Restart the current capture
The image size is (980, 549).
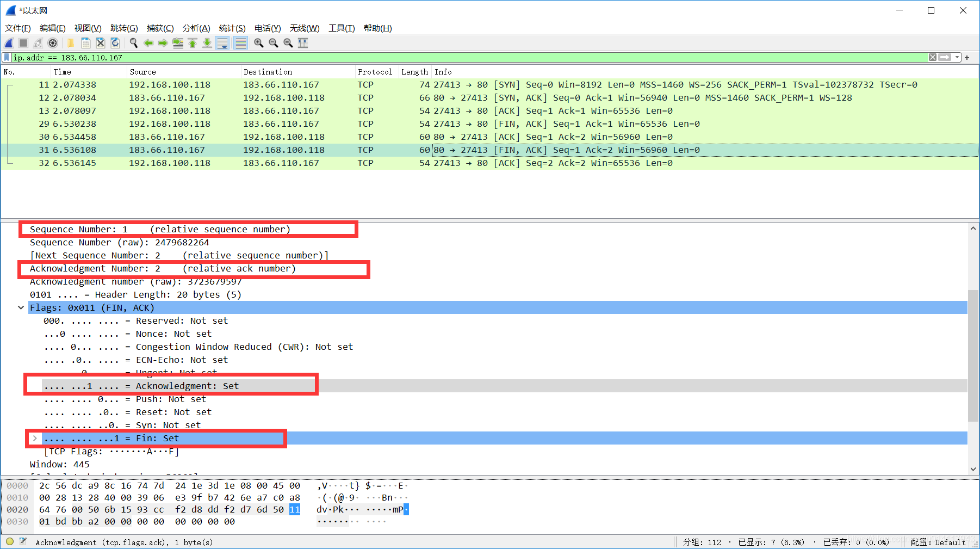pos(38,43)
